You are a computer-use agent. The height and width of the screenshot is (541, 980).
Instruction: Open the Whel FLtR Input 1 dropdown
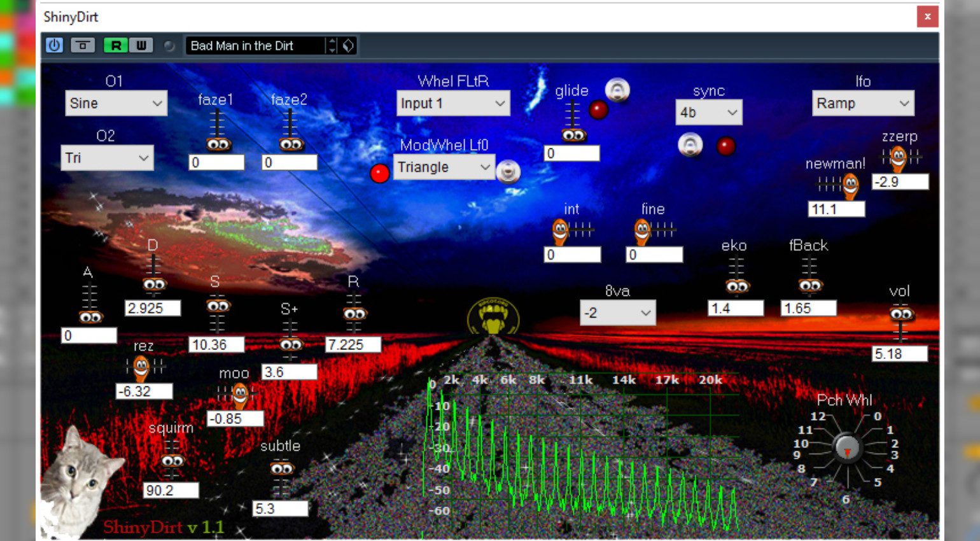[452, 103]
